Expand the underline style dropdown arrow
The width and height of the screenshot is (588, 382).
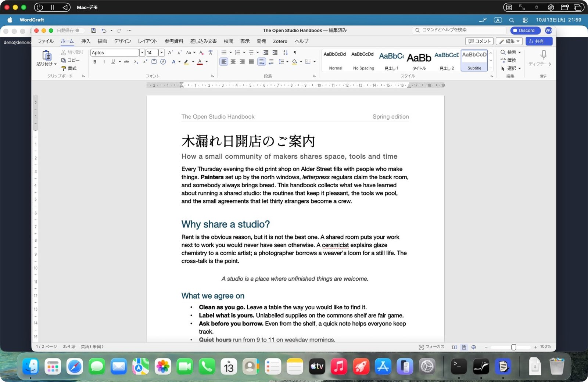(x=120, y=62)
